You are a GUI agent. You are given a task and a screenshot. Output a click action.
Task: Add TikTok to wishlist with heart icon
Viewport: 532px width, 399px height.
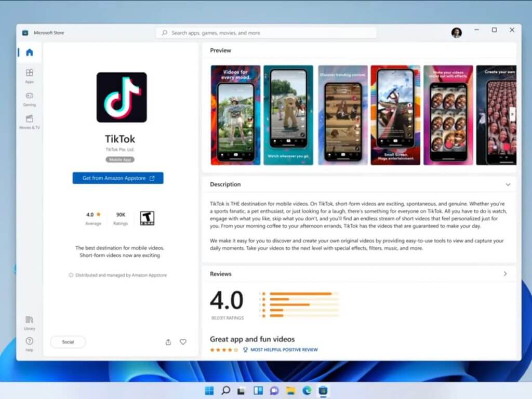pos(183,342)
